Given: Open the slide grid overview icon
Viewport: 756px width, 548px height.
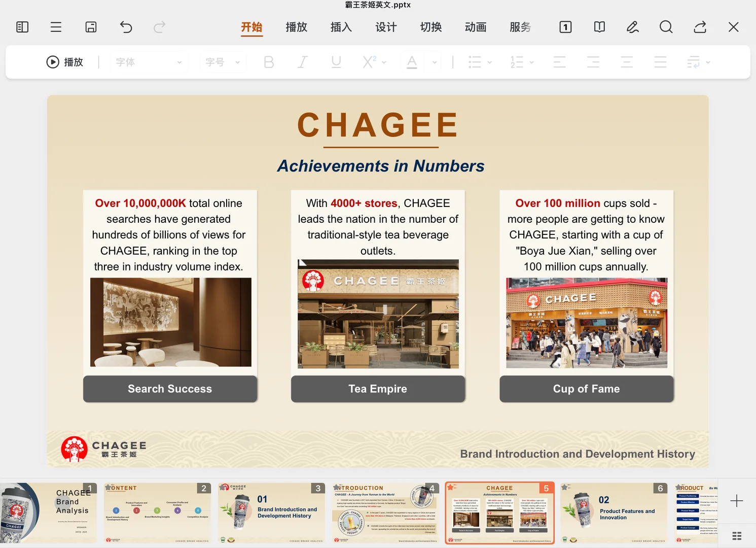Looking at the screenshot, I should pyautogui.click(x=737, y=536).
